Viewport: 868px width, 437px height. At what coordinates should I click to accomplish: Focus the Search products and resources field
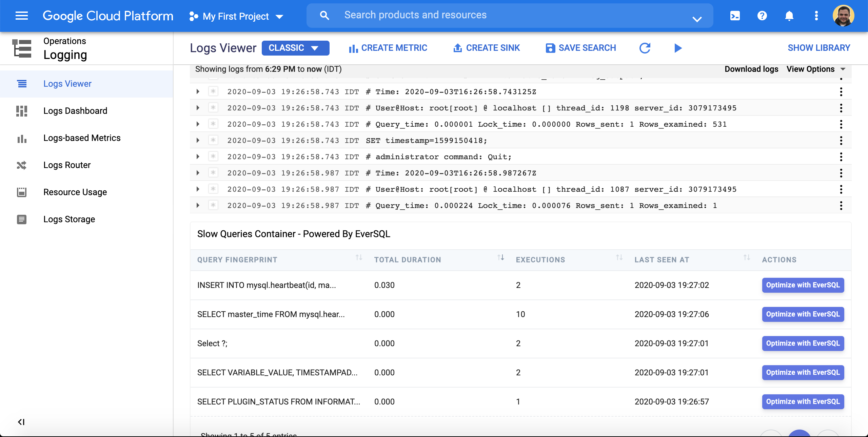click(510, 15)
